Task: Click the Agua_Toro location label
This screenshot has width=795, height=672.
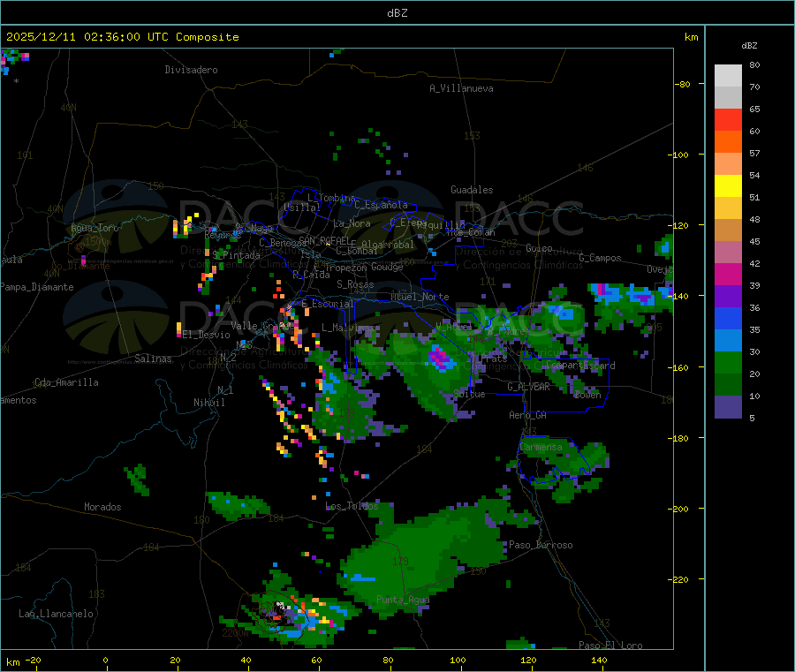Action: (95, 228)
